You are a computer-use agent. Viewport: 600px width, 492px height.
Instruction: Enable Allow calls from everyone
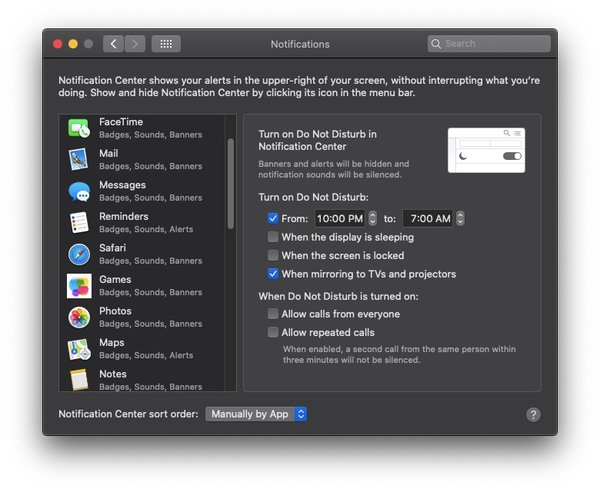pos(273,314)
